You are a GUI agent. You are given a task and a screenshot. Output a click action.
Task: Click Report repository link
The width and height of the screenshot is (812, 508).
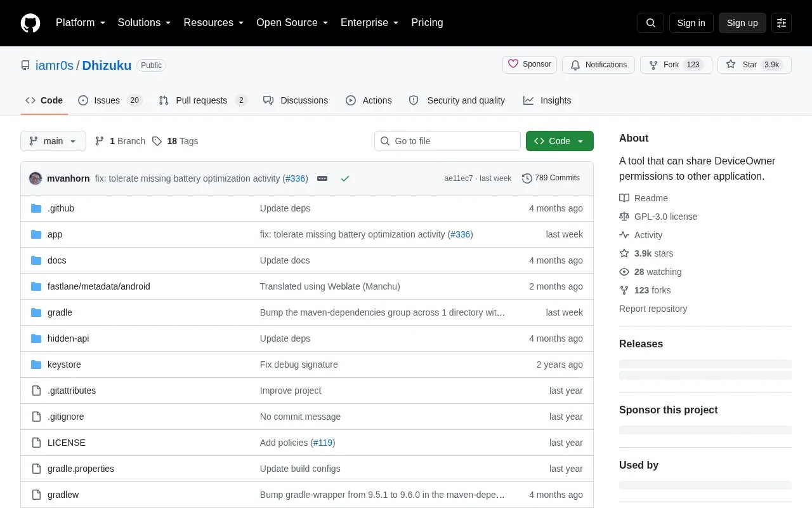pyautogui.click(x=653, y=309)
